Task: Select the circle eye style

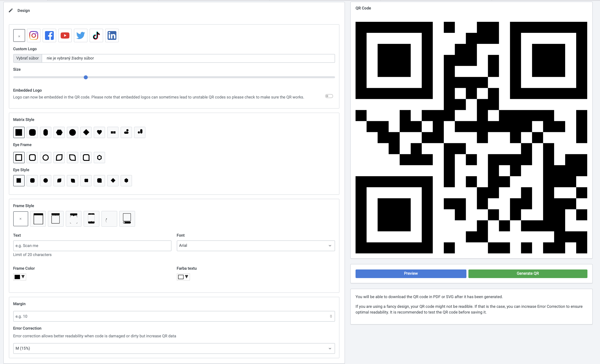Action: [46, 181]
